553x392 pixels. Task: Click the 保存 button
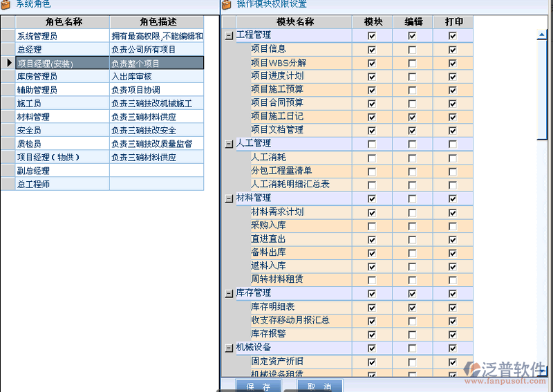coord(259,386)
